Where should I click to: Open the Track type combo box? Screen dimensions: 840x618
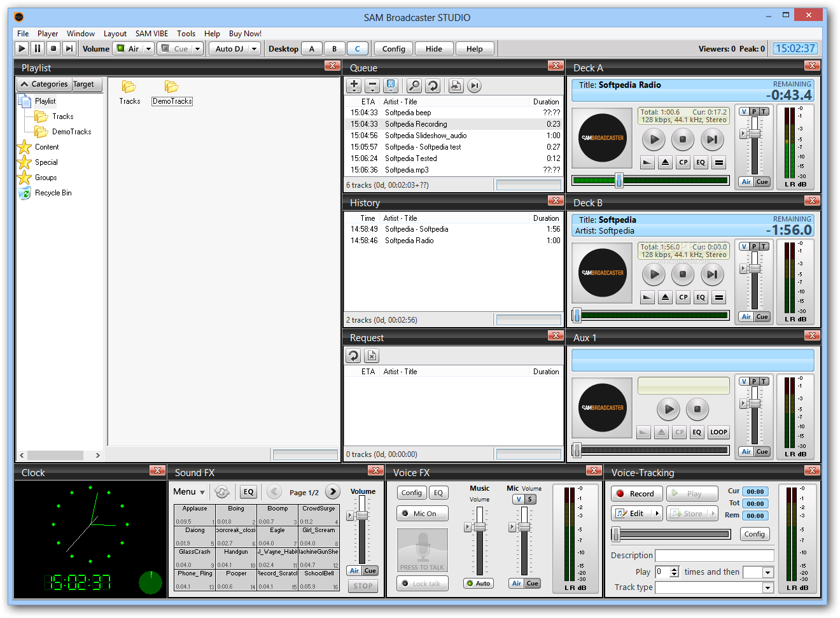click(x=715, y=587)
